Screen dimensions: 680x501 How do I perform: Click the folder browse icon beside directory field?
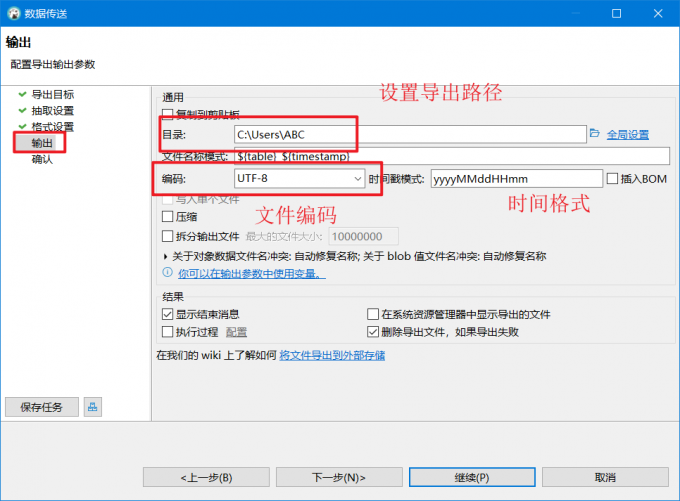click(594, 133)
